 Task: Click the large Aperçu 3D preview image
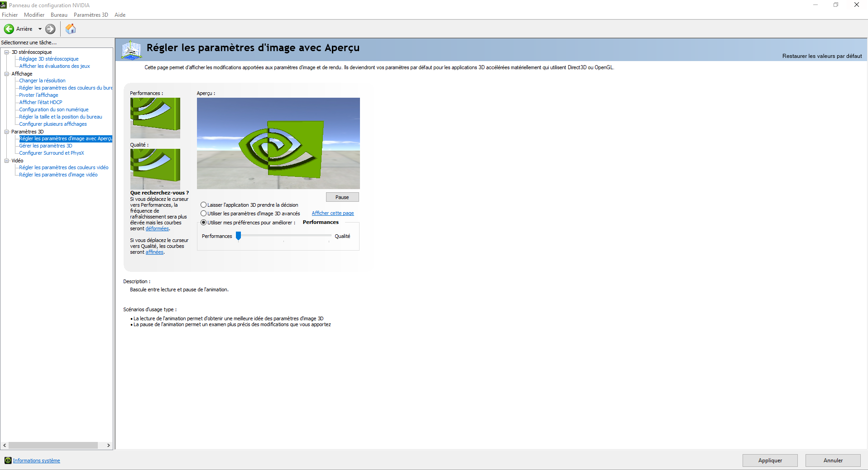coord(278,143)
